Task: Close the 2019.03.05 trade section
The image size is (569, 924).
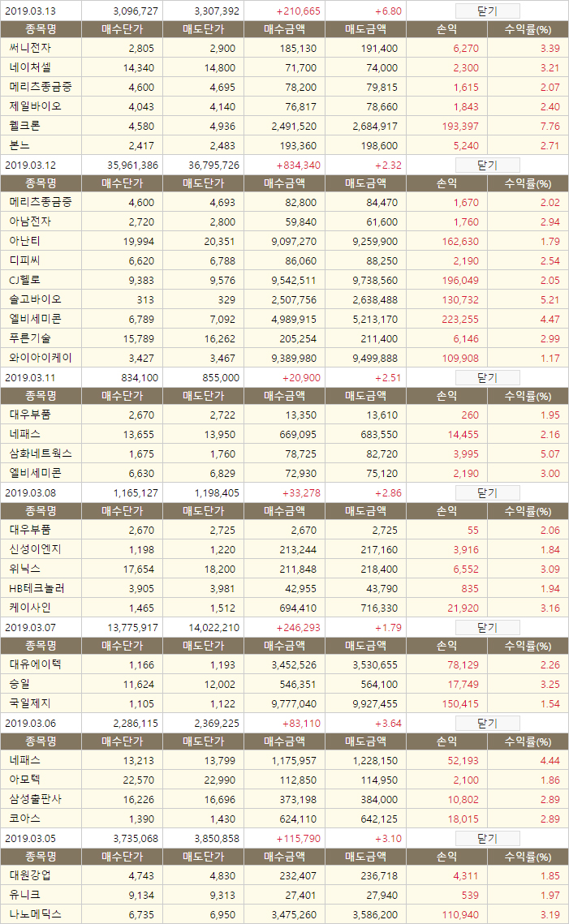Action: point(487,839)
